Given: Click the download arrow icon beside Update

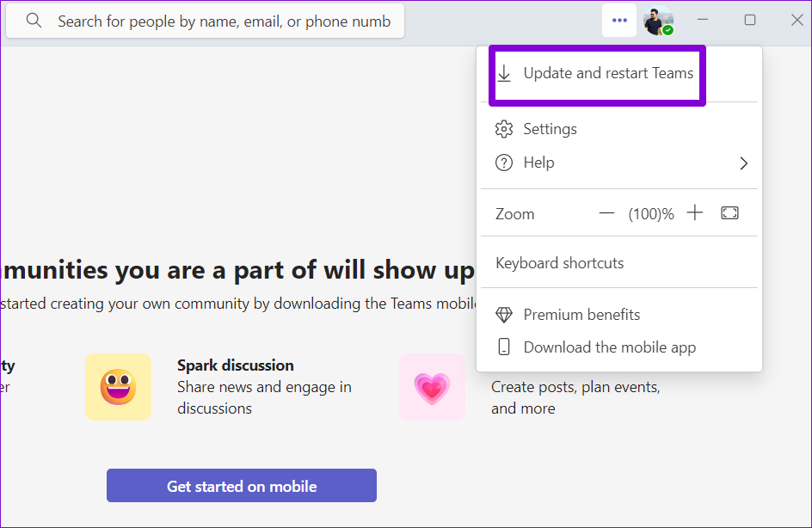Looking at the screenshot, I should (504, 73).
